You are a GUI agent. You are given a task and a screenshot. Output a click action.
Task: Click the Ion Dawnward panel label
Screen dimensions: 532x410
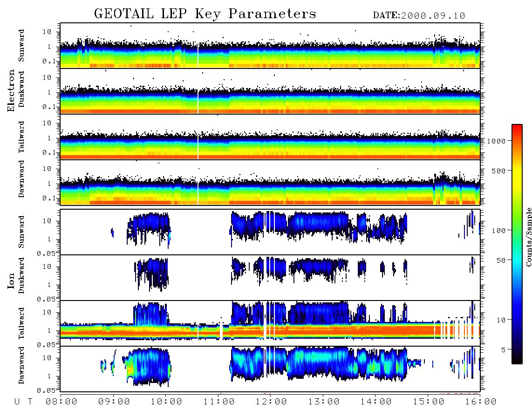click(x=21, y=365)
